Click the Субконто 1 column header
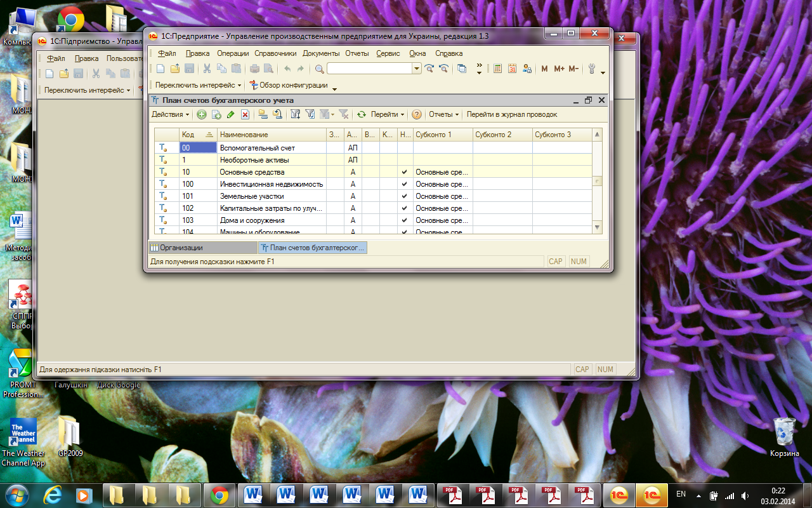812x508 pixels. (x=443, y=135)
